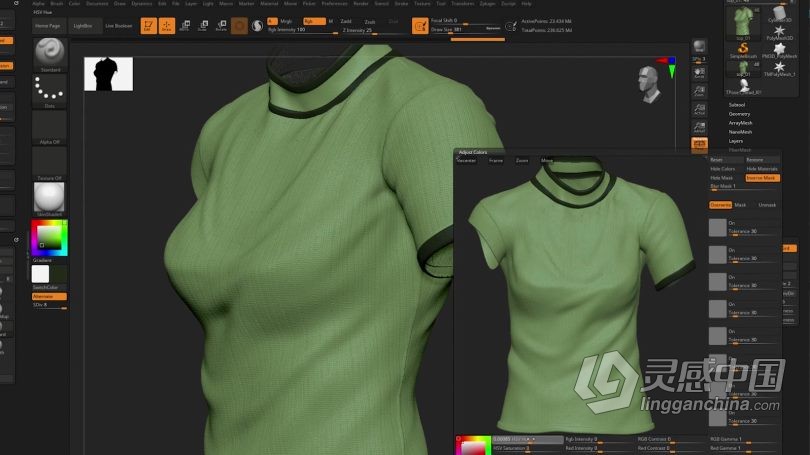The image size is (810, 455).
Task: Select the Cylinder3D tool
Action: point(780,14)
